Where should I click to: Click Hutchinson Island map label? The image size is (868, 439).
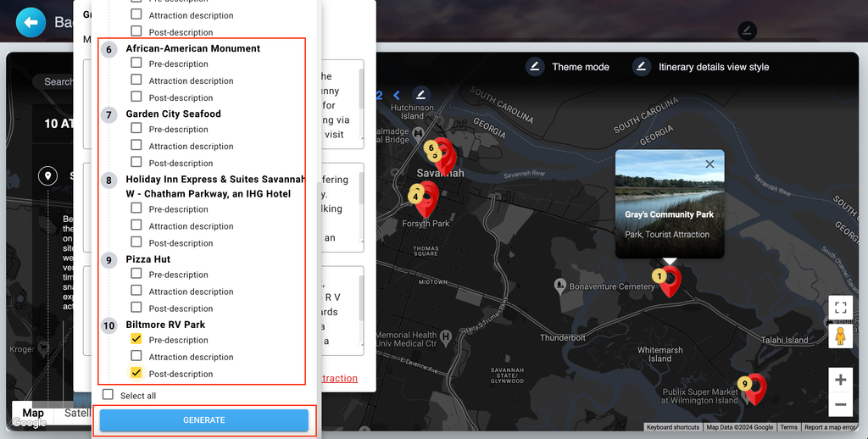coord(413,112)
